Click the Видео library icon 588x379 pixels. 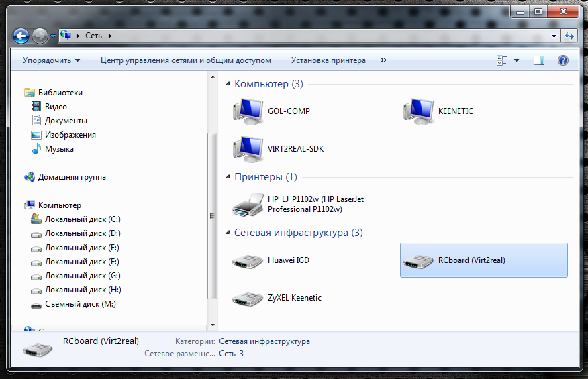tap(36, 107)
